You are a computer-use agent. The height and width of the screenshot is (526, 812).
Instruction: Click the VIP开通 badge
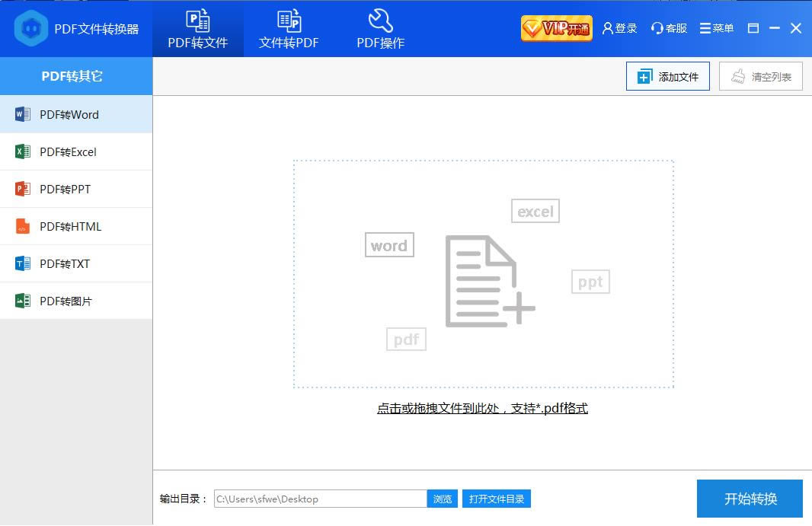coord(557,28)
